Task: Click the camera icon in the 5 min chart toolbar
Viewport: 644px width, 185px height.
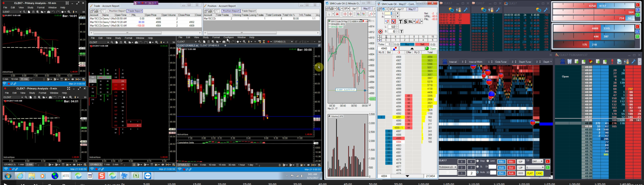Action: [x=50, y=97]
